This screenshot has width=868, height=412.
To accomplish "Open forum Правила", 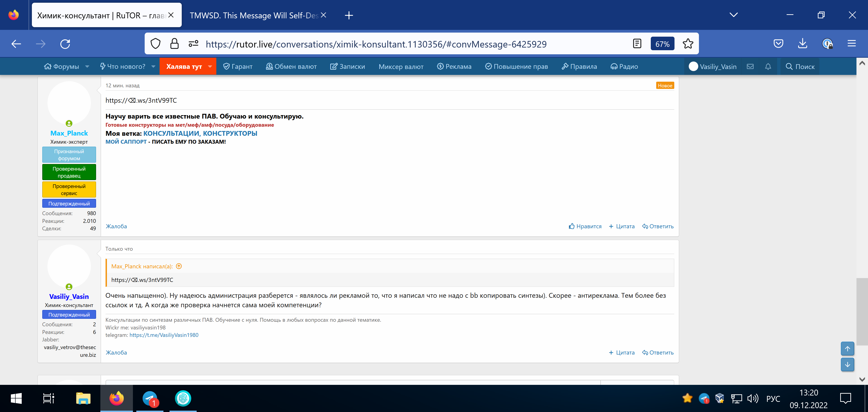I will tap(579, 67).
